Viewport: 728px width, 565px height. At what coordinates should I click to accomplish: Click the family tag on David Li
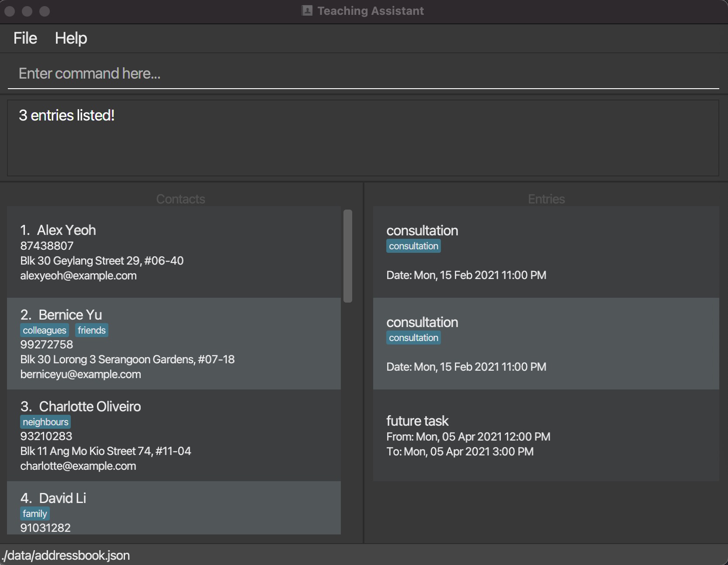[35, 514]
